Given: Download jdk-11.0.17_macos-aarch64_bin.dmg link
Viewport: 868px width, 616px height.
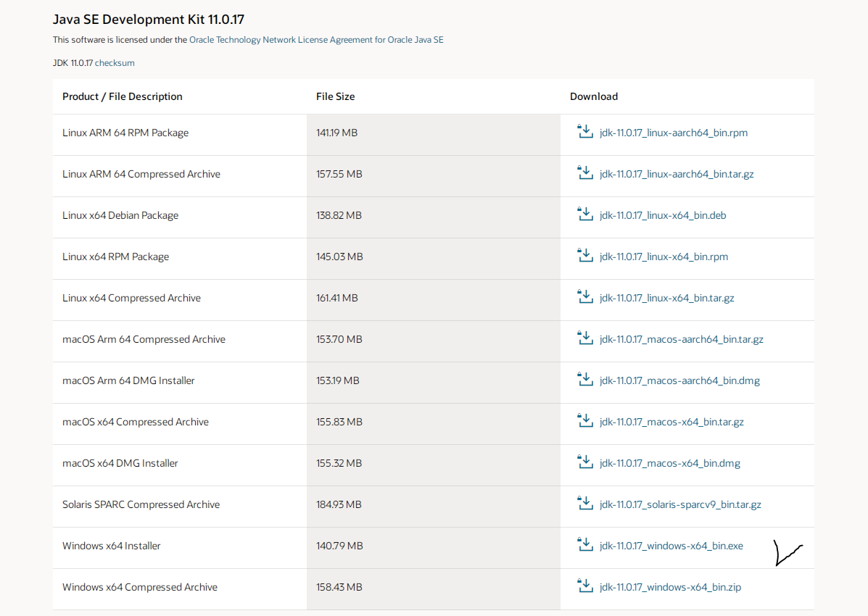Looking at the screenshot, I should click(x=679, y=380).
